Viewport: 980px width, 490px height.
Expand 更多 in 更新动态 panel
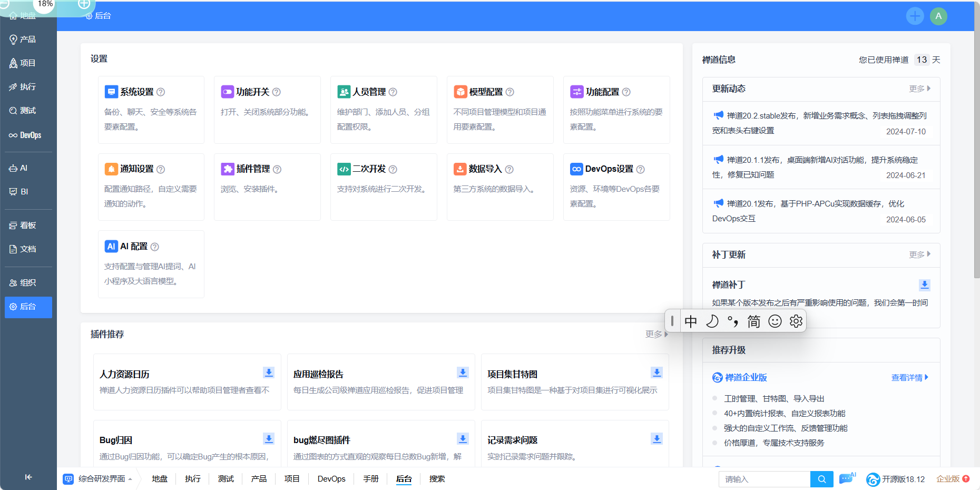920,89
